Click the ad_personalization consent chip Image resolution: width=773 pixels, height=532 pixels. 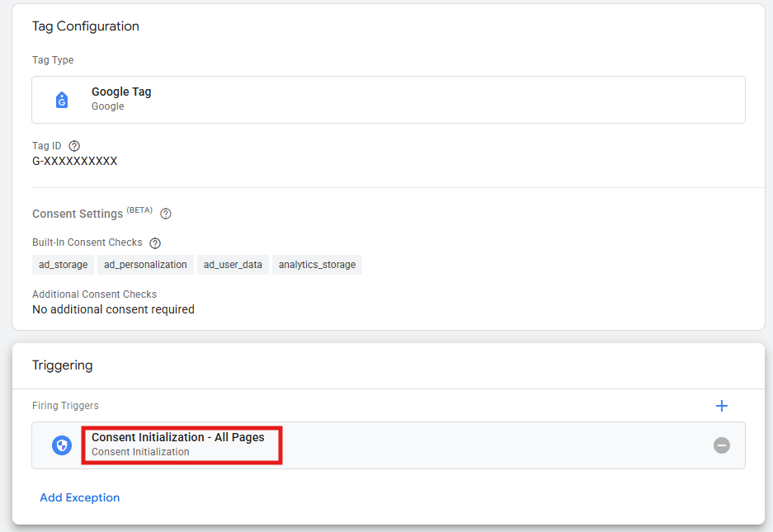tap(145, 265)
